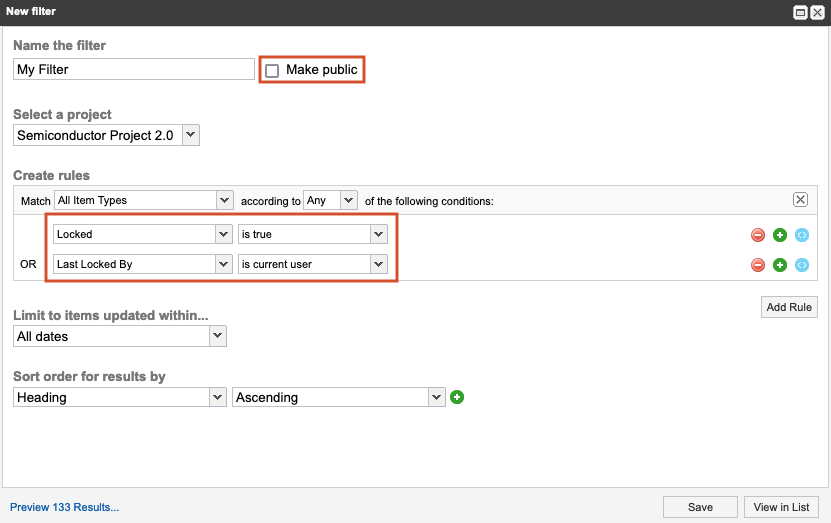Remove the Locked condition row
The height and width of the screenshot is (523, 831).
[x=758, y=235]
